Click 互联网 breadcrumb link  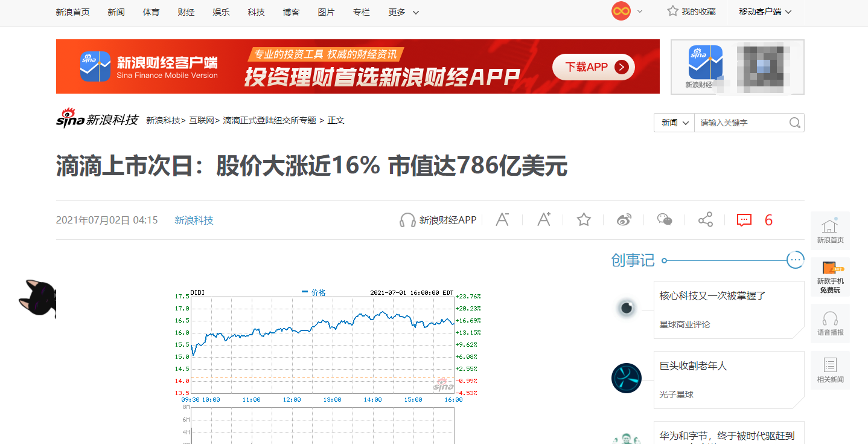(202, 120)
